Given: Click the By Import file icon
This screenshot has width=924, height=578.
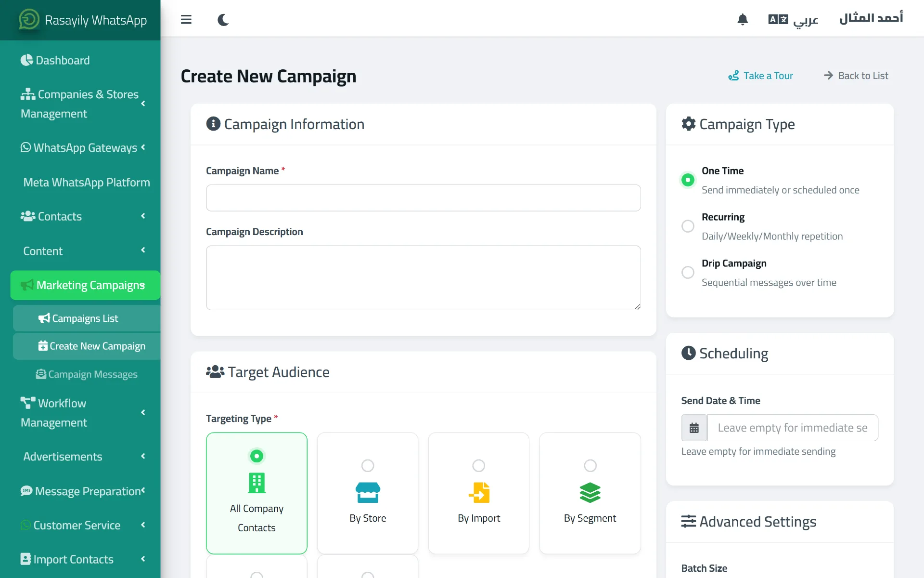Looking at the screenshot, I should pyautogui.click(x=479, y=492).
